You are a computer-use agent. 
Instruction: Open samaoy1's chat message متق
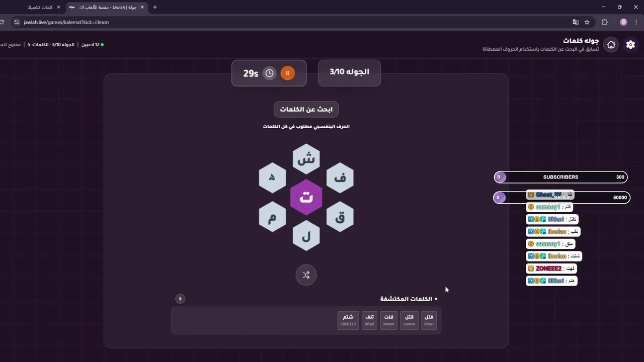pos(551,244)
